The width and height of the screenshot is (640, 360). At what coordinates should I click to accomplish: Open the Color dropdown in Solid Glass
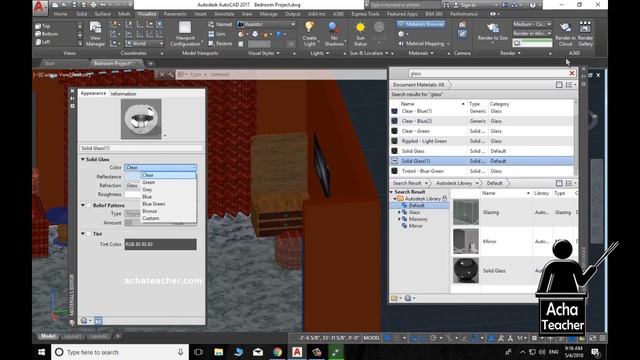coord(160,168)
